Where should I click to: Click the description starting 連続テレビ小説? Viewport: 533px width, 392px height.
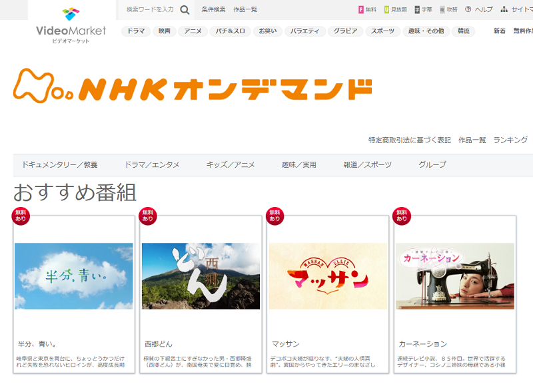[452, 362]
